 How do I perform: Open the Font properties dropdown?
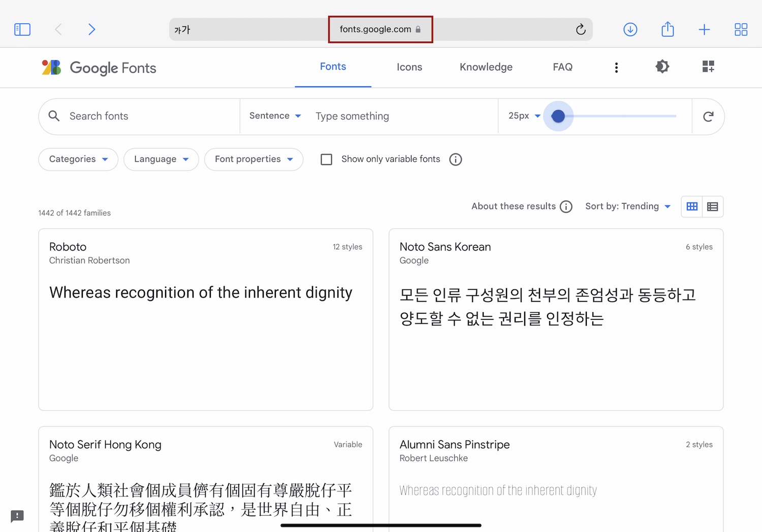253,159
